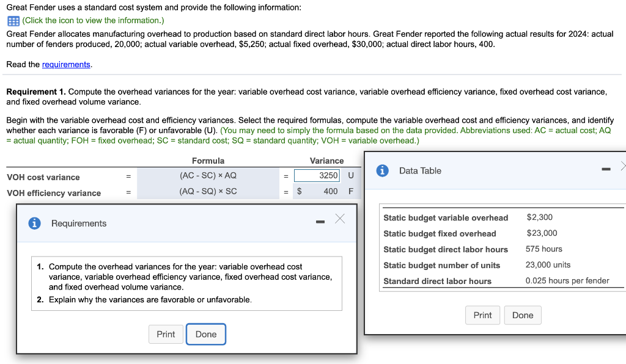626x364 pixels.
Task: Click requirement 2 'Explain why the variances' text
Action: (x=150, y=299)
